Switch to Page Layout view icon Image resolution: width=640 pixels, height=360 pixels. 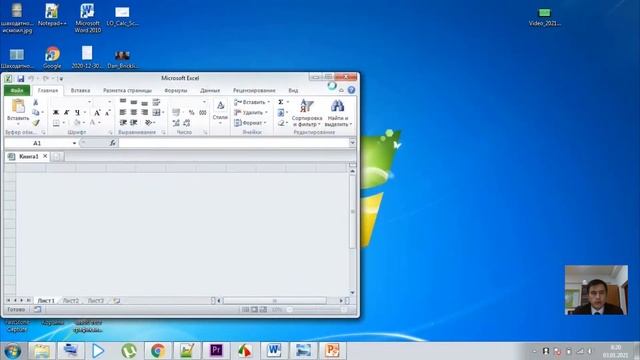click(x=254, y=309)
